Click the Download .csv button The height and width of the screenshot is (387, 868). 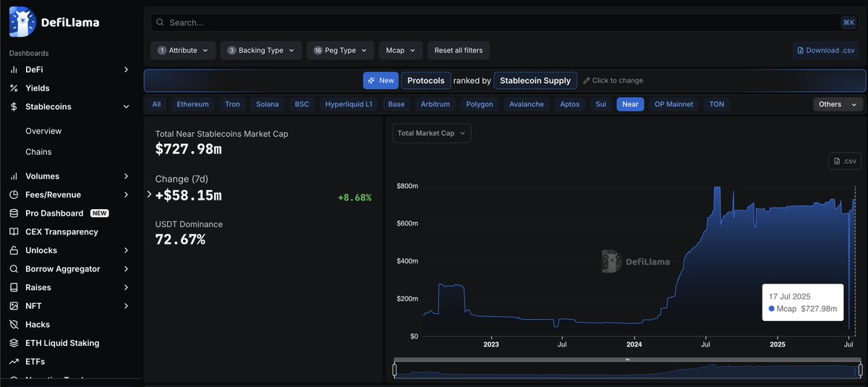[x=825, y=51]
